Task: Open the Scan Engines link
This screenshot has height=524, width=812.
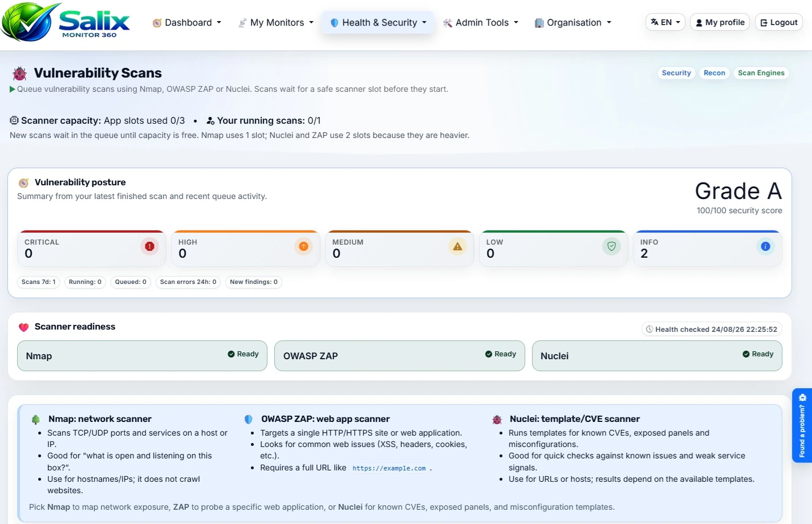Action: (x=761, y=73)
